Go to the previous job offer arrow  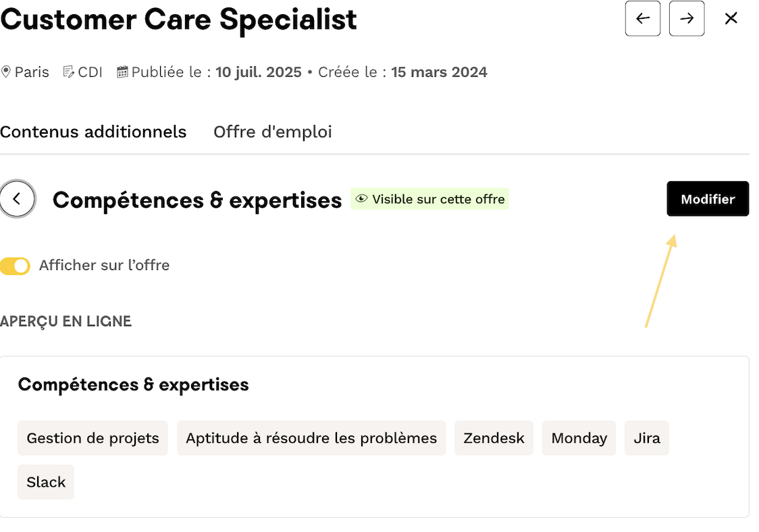642,18
